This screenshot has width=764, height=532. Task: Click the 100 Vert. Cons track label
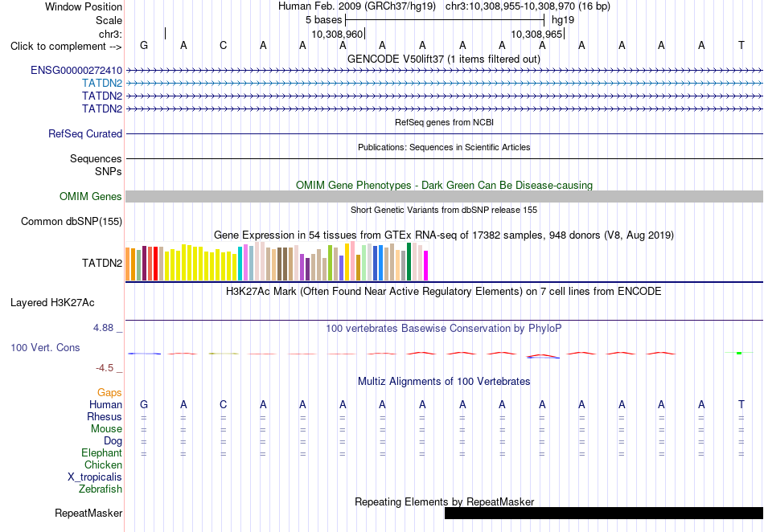tap(45, 347)
